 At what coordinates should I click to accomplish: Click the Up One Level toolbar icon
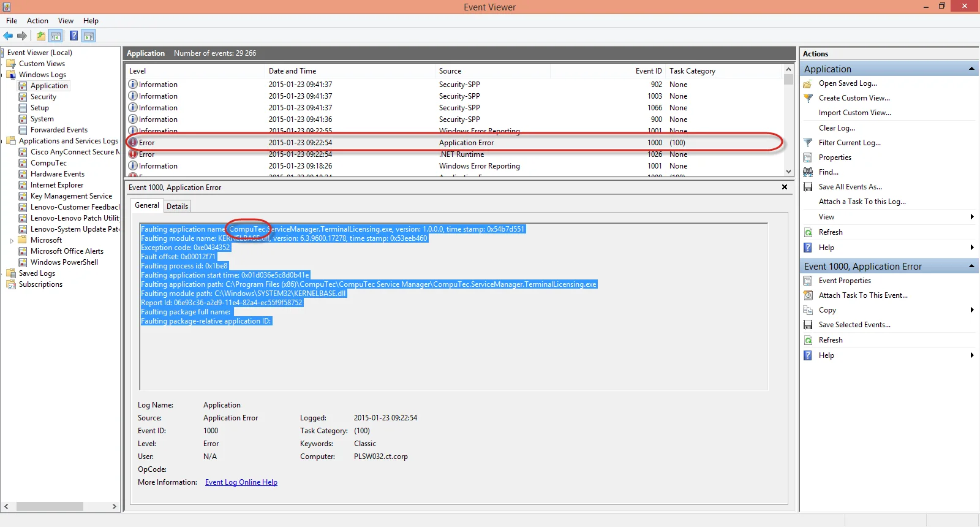pos(40,36)
